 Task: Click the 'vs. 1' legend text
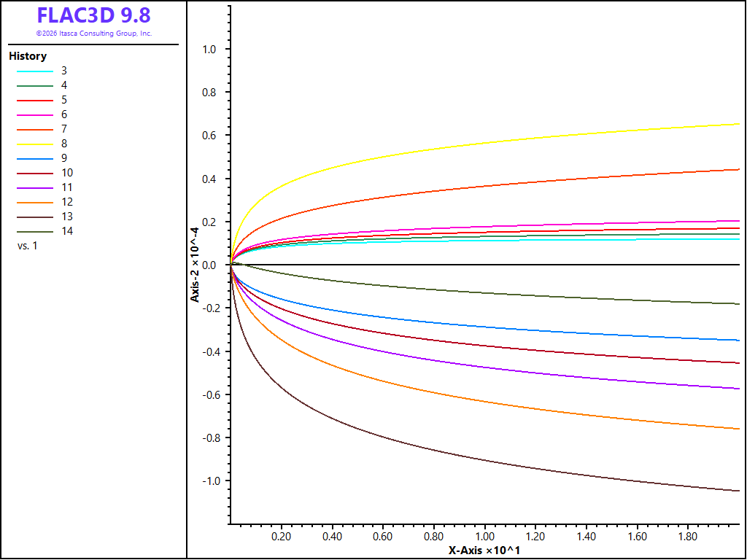pyautogui.click(x=27, y=246)
